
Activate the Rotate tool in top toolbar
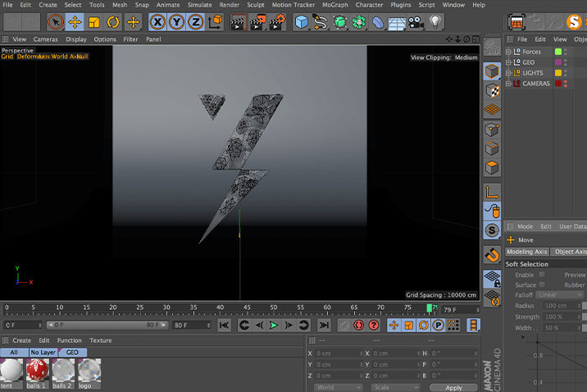[x=112, y=22]
